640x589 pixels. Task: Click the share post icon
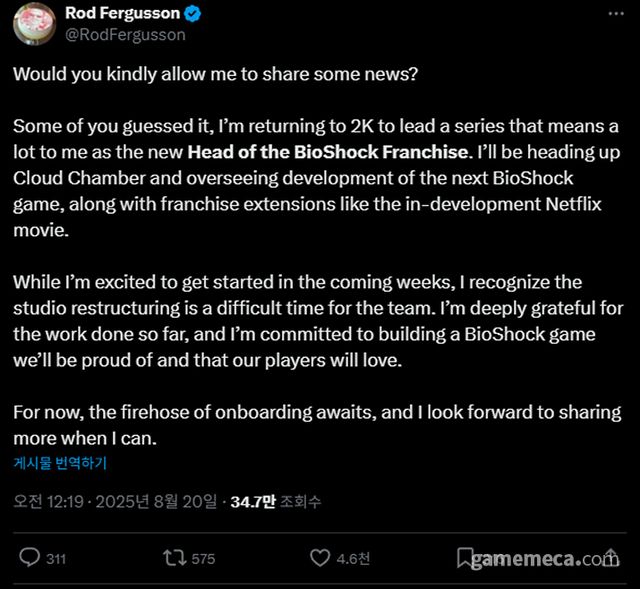coord(610,558)
